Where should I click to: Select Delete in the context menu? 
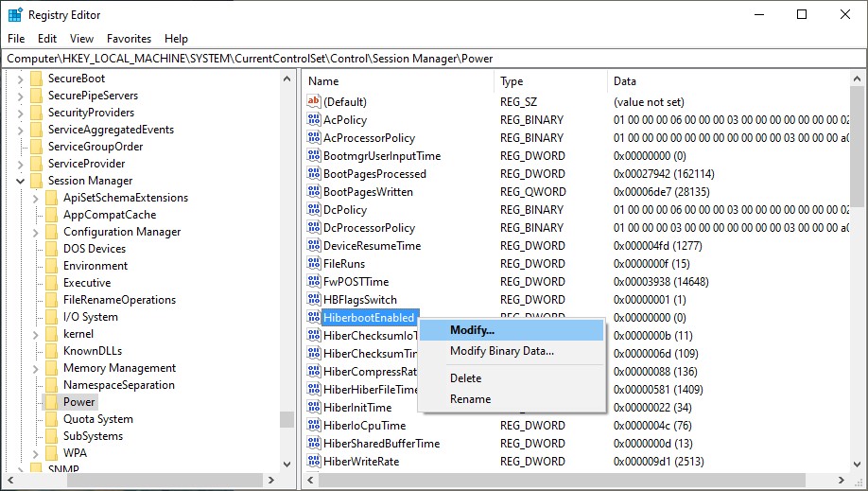512,378
